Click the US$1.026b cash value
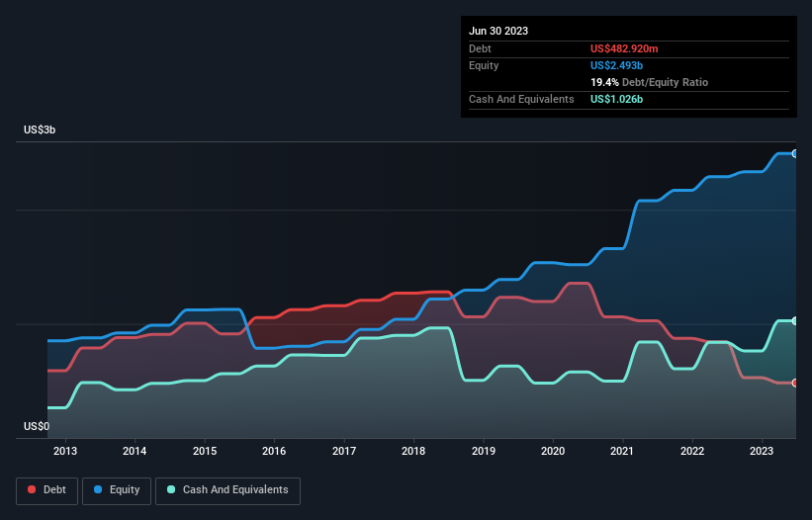This screenshot has width=812, height=520. (616, 99)
